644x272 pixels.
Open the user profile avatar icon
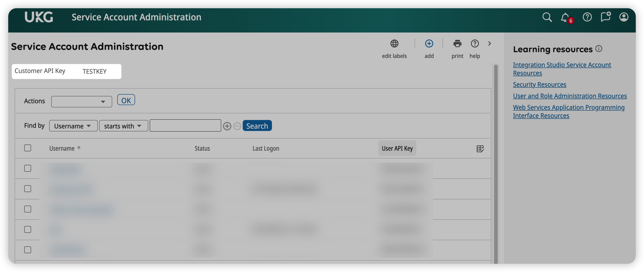623,17
